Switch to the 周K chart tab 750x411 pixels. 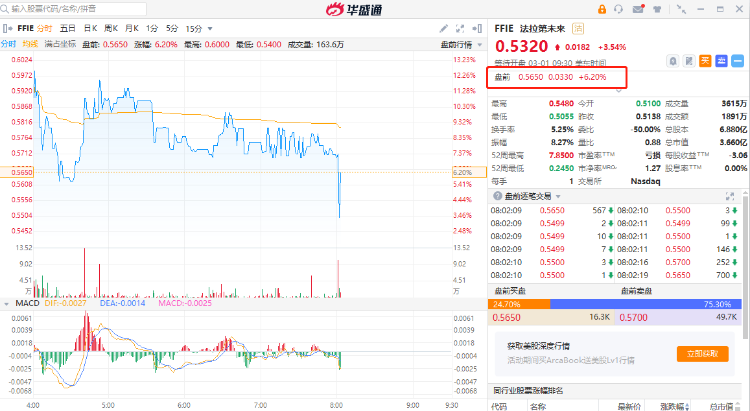(111, 29)
